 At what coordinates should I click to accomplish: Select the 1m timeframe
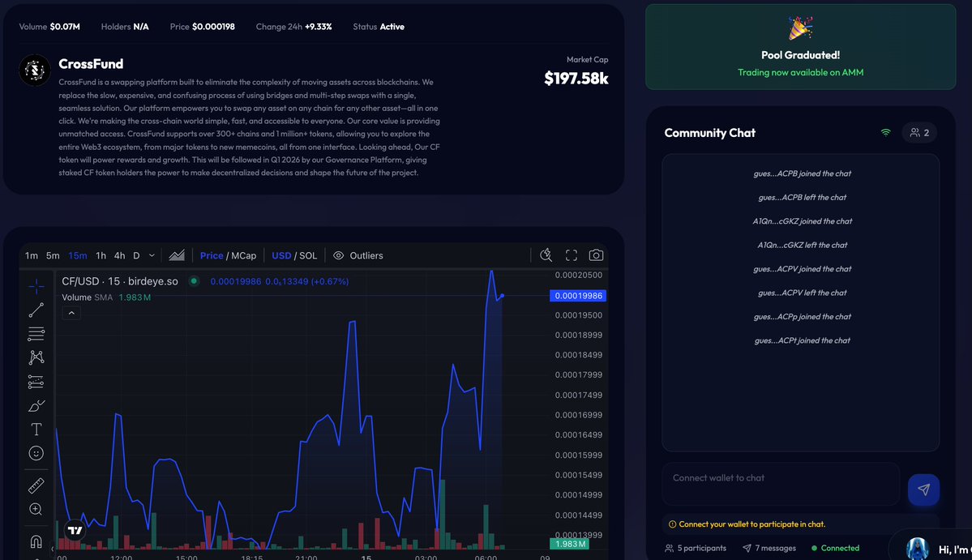(32, 255)
